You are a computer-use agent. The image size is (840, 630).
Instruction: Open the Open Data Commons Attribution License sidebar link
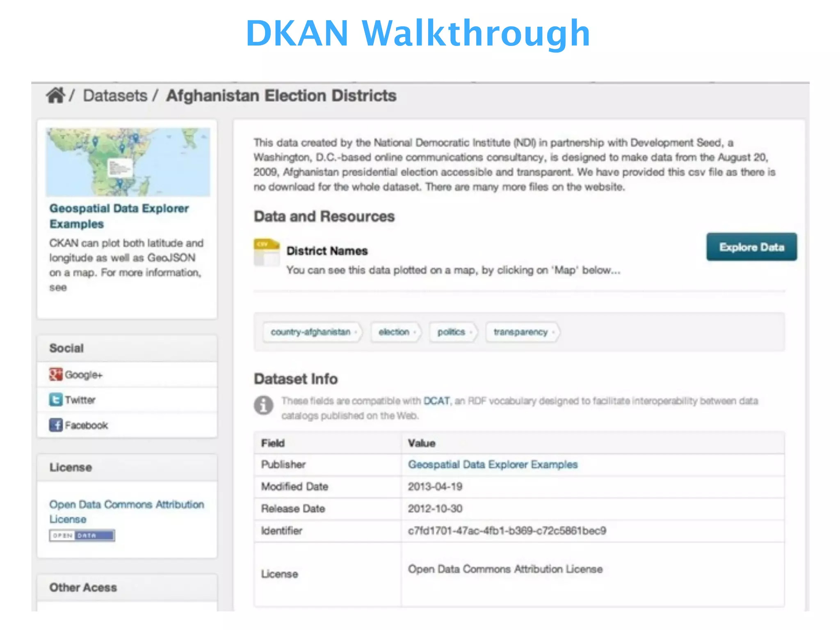pos(127,511)
